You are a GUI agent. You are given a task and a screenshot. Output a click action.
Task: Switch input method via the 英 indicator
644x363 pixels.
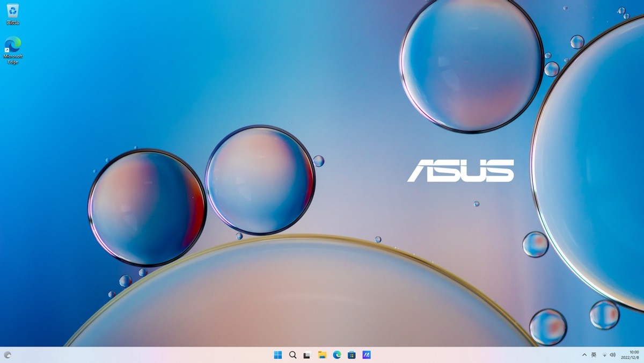[594, 355]
